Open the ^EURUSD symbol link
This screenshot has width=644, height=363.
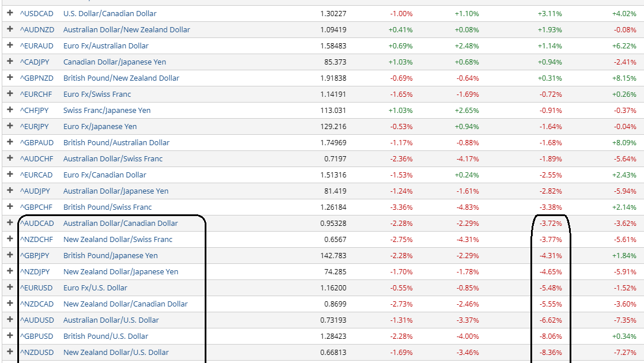coord(36,288)
